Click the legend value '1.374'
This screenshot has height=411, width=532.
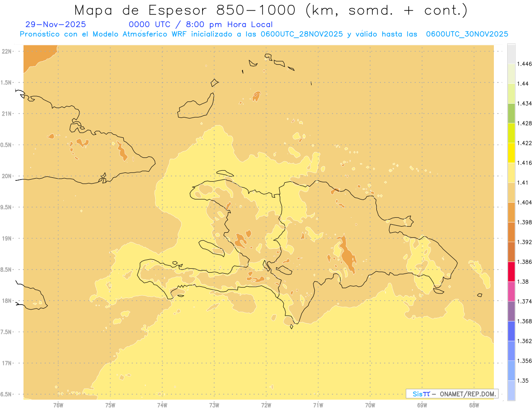click(524, 301)
